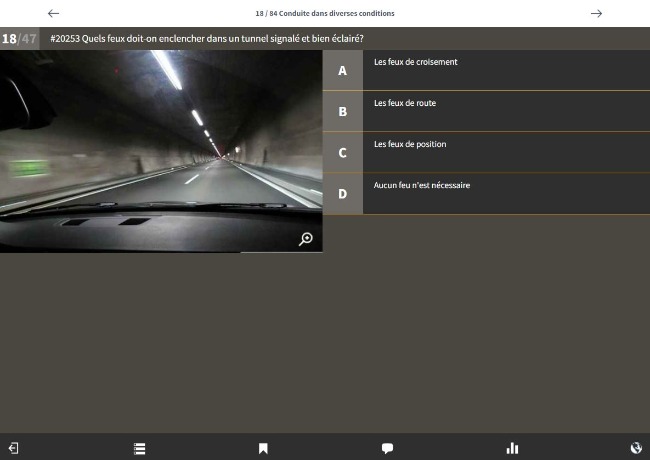The height and width of the screenshot is (460, 650).
Task: Open the question list icon
Action: tap(139, 448)
